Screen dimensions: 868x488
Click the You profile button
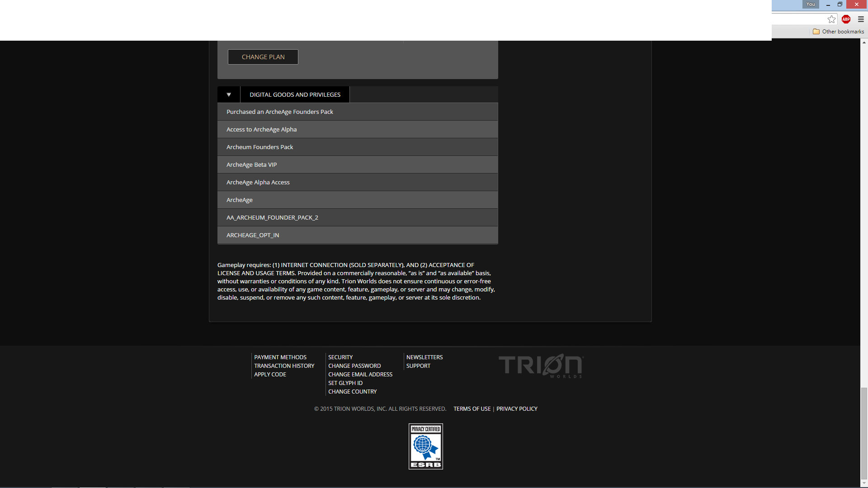click(811, 4)
